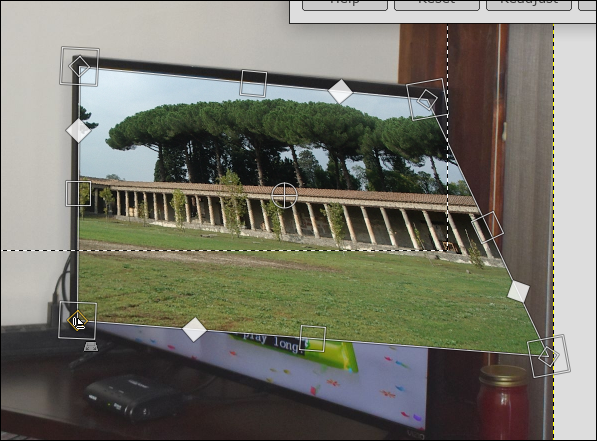597x441 pixels.
Task: Select the diamond shear handle on left edge
Action: click(78, 130)
